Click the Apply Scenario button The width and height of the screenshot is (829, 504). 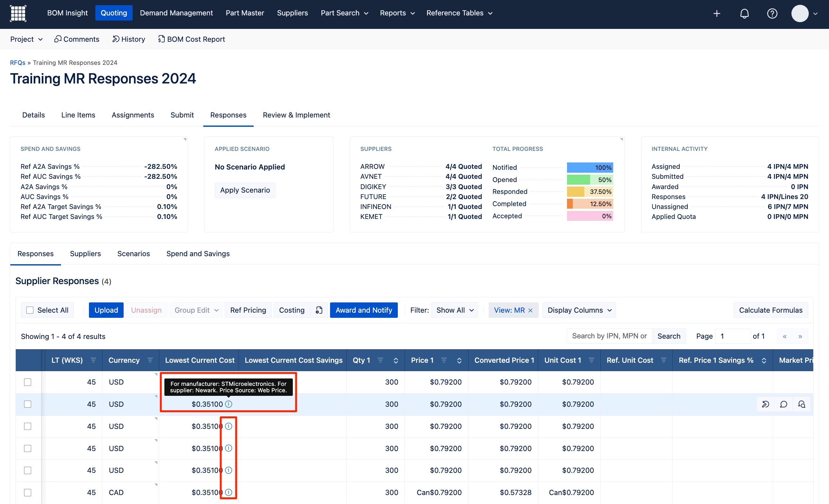(x=245, y=190)
